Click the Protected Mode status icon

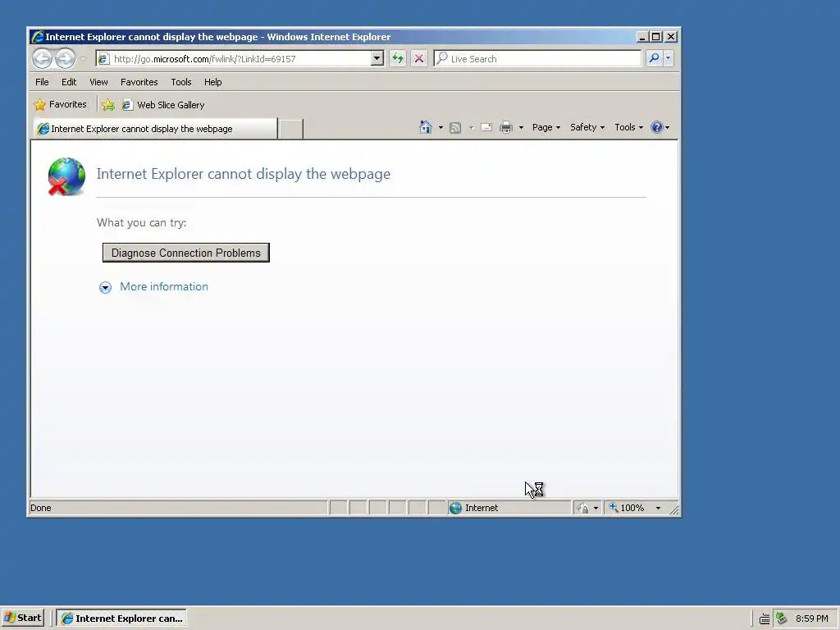coord(583,508)
